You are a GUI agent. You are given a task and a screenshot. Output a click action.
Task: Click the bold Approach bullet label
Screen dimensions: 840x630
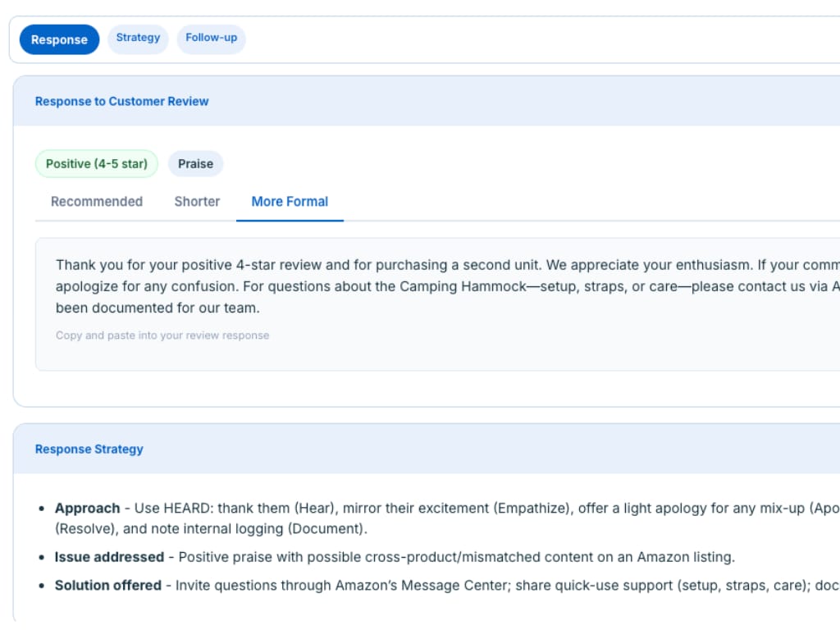(x=87, y=509)
